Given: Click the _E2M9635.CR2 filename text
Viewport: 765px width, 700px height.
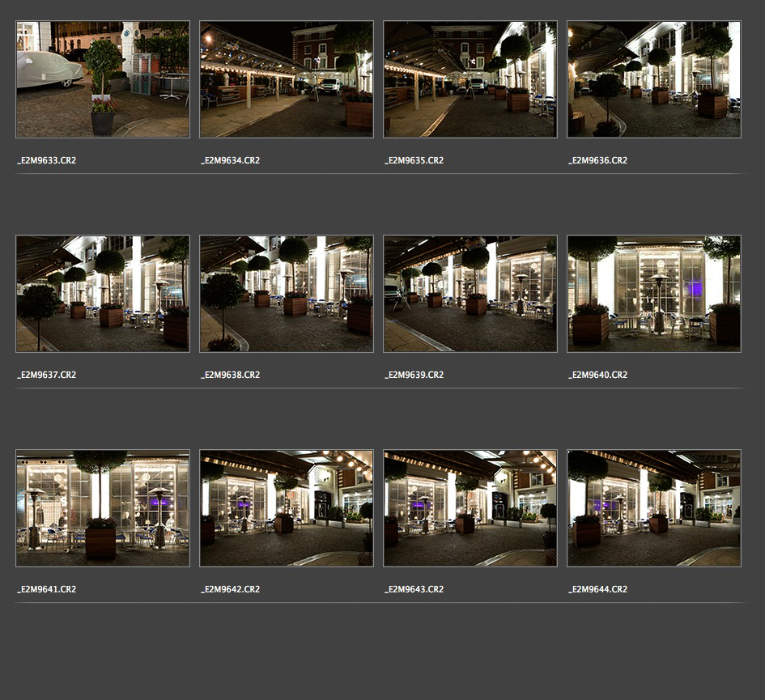Looking at the screenshot, I should 414,160.
